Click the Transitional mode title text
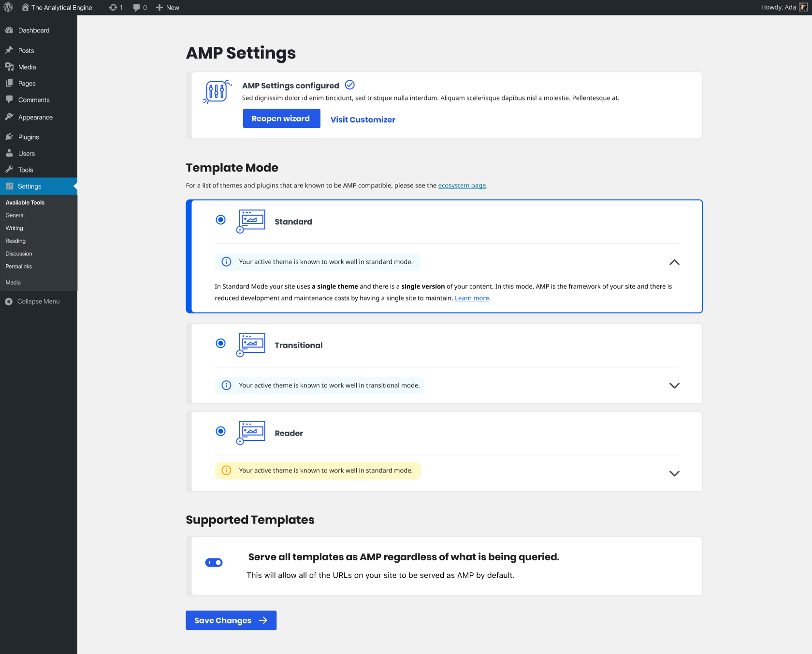The width and height of the screenshot is (812, 654). click(x=299, y=345)
